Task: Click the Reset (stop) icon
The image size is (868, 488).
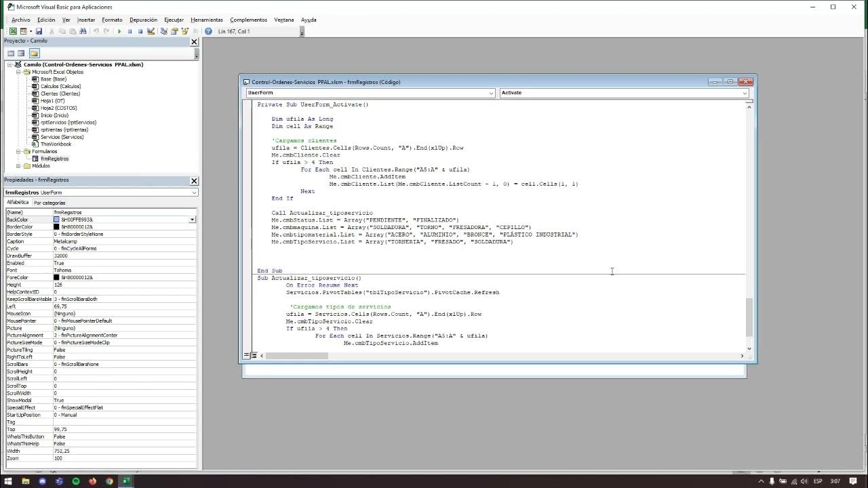Action: click(140, 31)
